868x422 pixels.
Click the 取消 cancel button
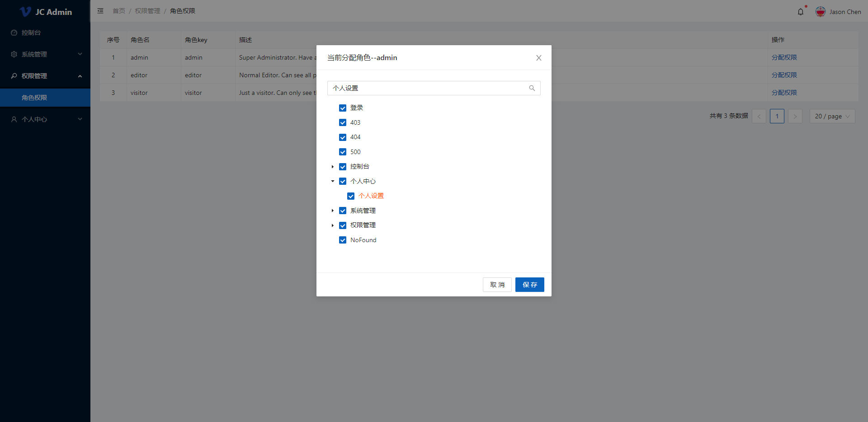coord(497,285)
